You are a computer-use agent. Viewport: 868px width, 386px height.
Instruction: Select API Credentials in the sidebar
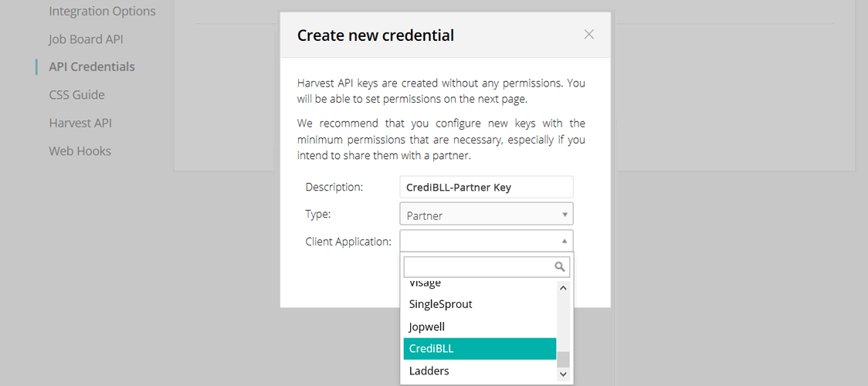point(92,67)
